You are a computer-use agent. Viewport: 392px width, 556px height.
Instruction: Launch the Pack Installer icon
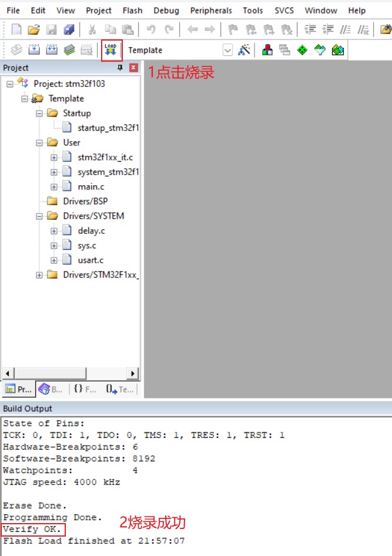click(338, 50)
